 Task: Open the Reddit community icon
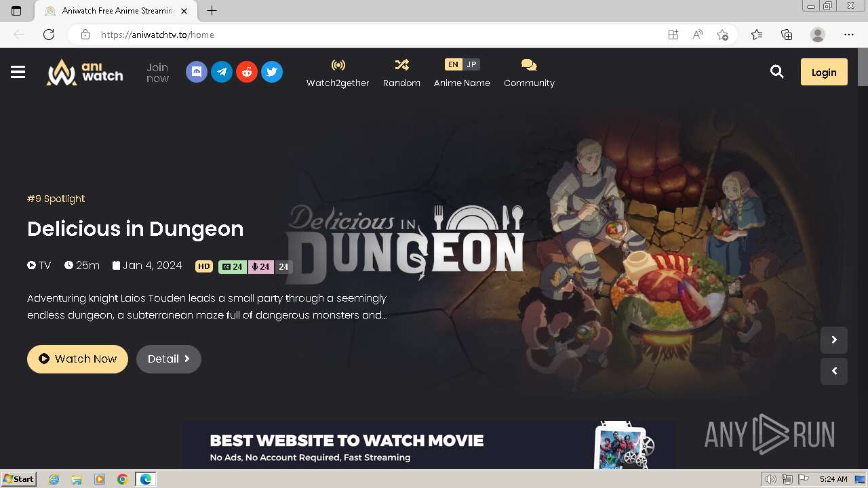(247, 72)
